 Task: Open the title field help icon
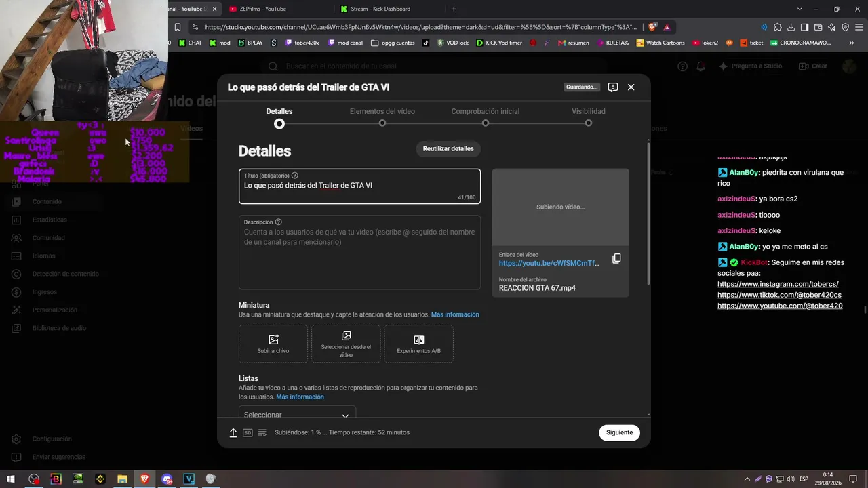pos(294,176)
